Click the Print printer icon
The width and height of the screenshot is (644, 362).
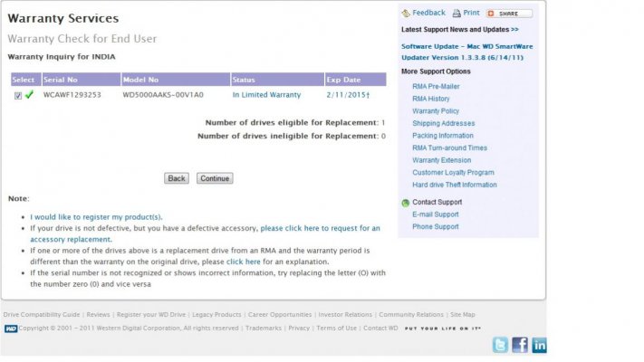coord(457,14)
